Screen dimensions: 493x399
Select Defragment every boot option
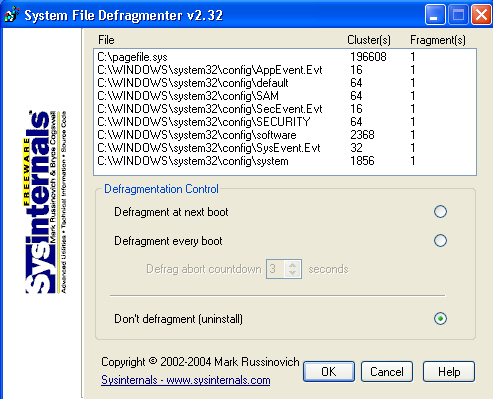tap(440, 240)
